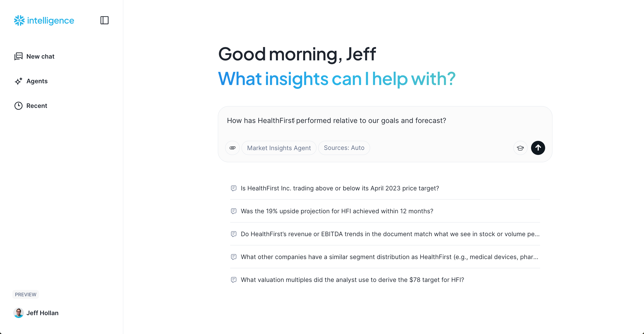Open the Market Insights Agent selector
The width and height of the screenshot is (644, 334).
(x=279, y=148)
